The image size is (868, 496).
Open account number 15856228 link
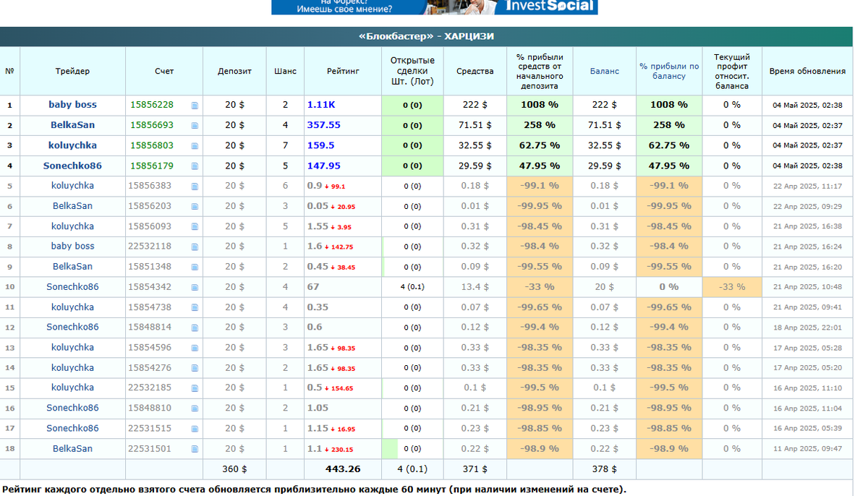[152, 105]
